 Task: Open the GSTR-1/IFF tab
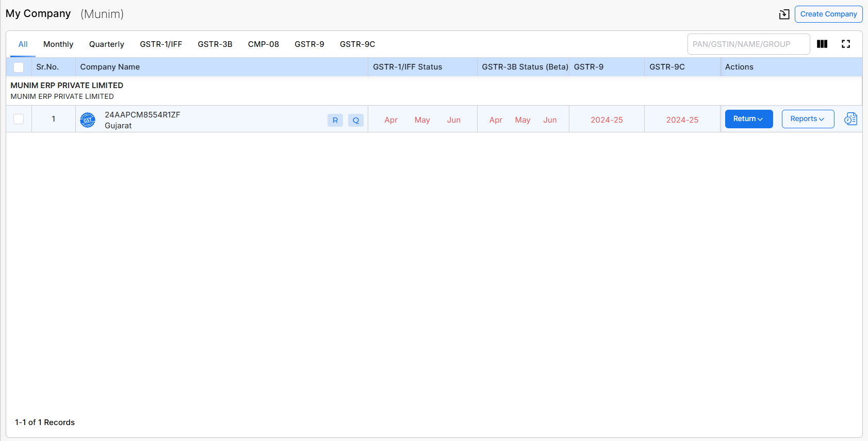161,44
